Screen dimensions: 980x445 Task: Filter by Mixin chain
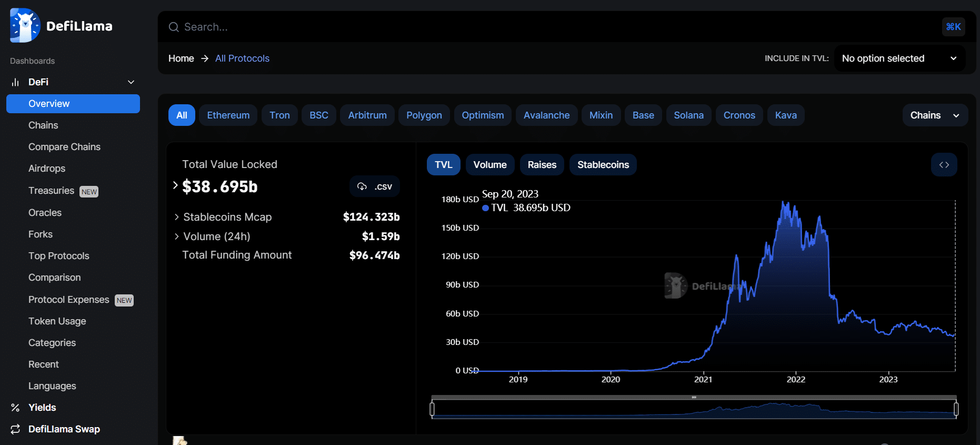(601, 115)
